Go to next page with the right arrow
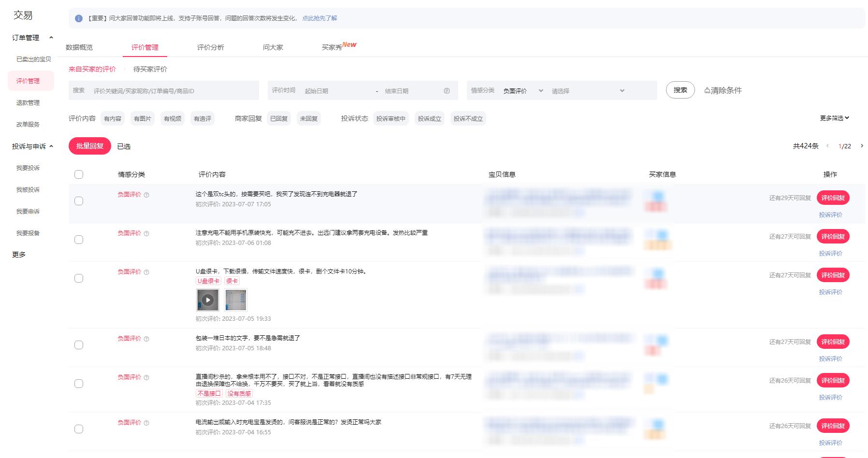This screenshot has width=868, height=458. tap(862, 145)
